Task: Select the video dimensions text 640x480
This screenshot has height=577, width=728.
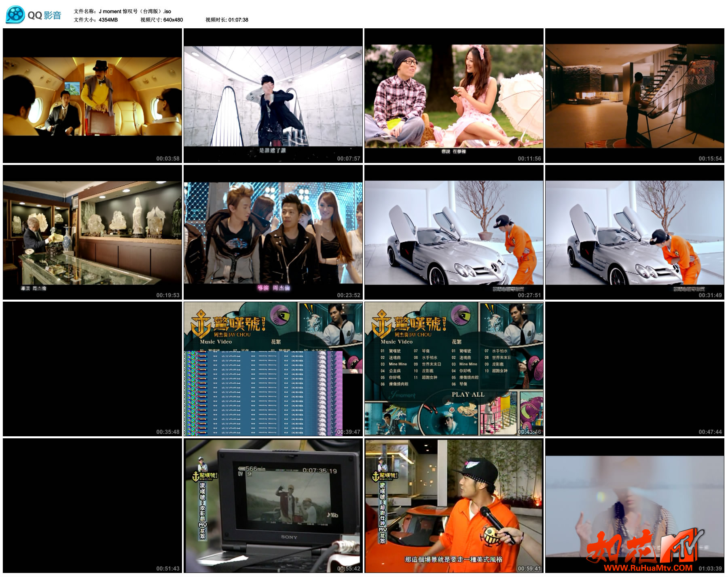Action: 172,19
